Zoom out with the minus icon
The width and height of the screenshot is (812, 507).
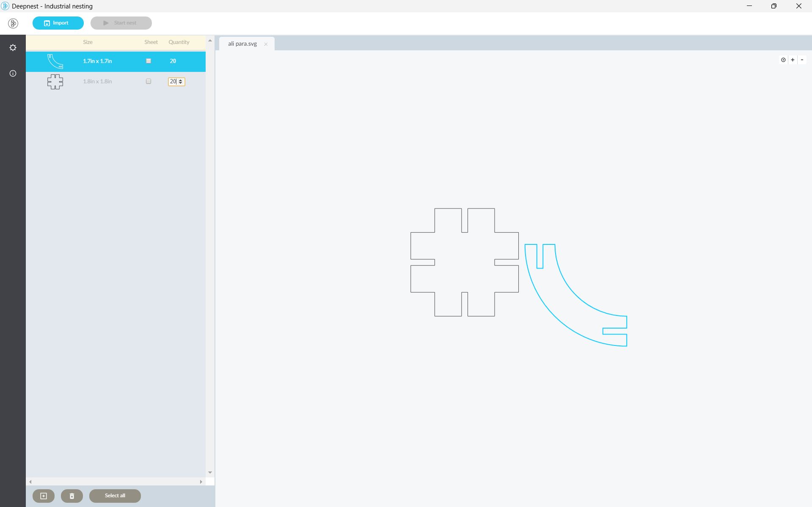802,60
